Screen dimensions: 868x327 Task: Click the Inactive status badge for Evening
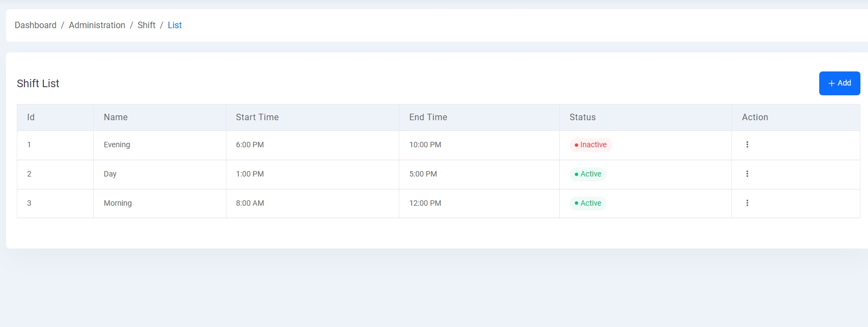[x=591, y=145]
